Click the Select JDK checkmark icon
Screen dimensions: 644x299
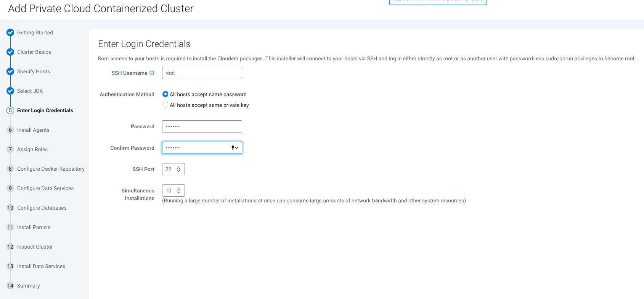[x=10, y=91]
